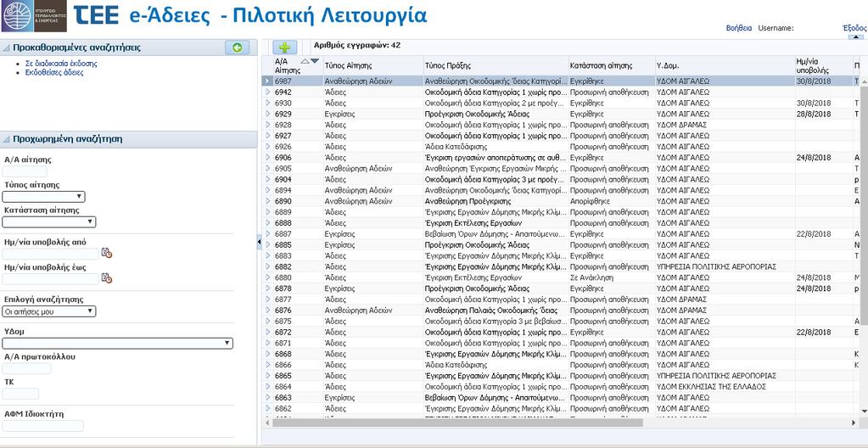The image size is (868, 448).
Task: Open Σε διαδικασία έκδοσης search link
Action: tap(61, 64)
